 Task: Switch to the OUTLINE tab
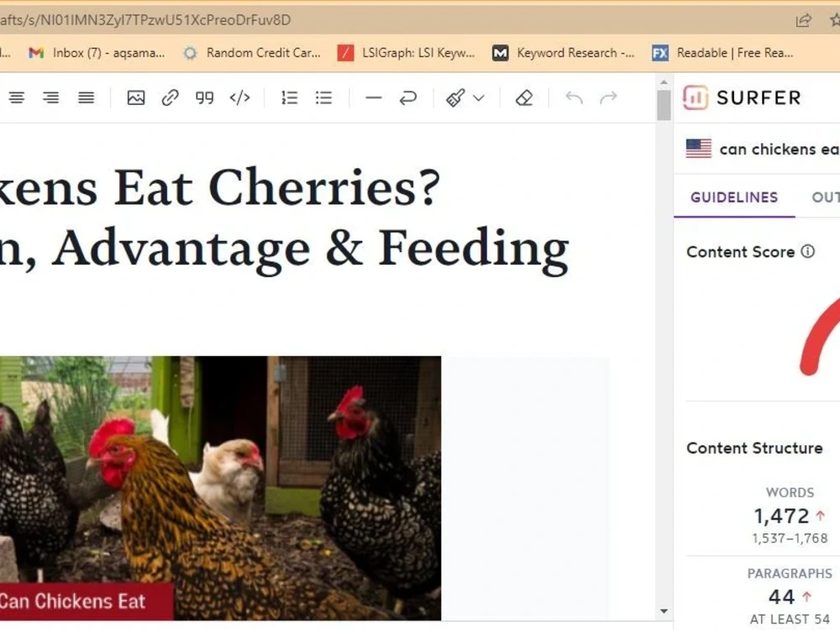point(826,197)
